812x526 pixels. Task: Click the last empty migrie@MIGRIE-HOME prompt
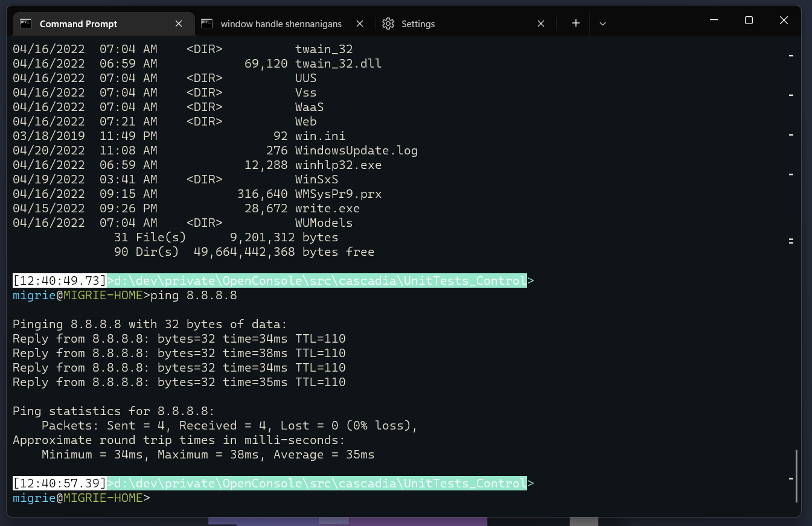pyautogui.click(x=82, y=498)
